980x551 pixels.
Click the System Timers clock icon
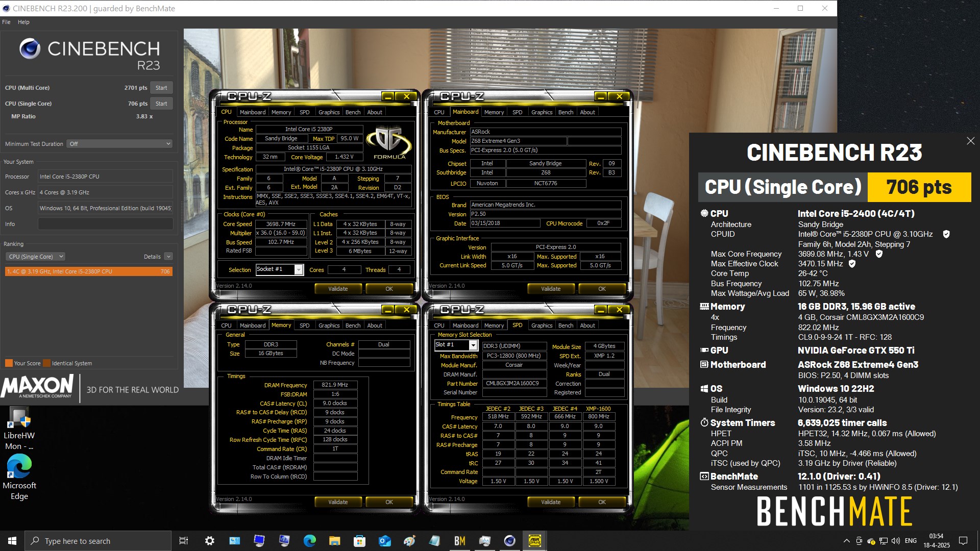pos(704,422)
